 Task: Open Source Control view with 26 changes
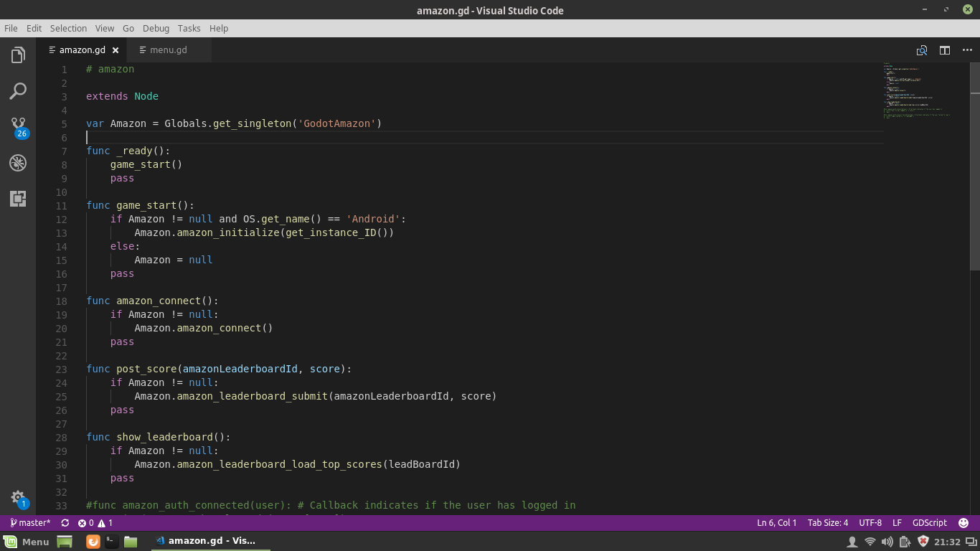(19, 127)
